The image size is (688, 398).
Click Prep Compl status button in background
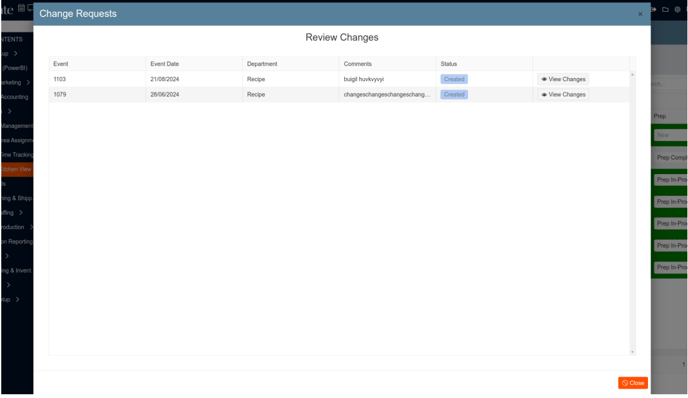[x=671, y=158]
